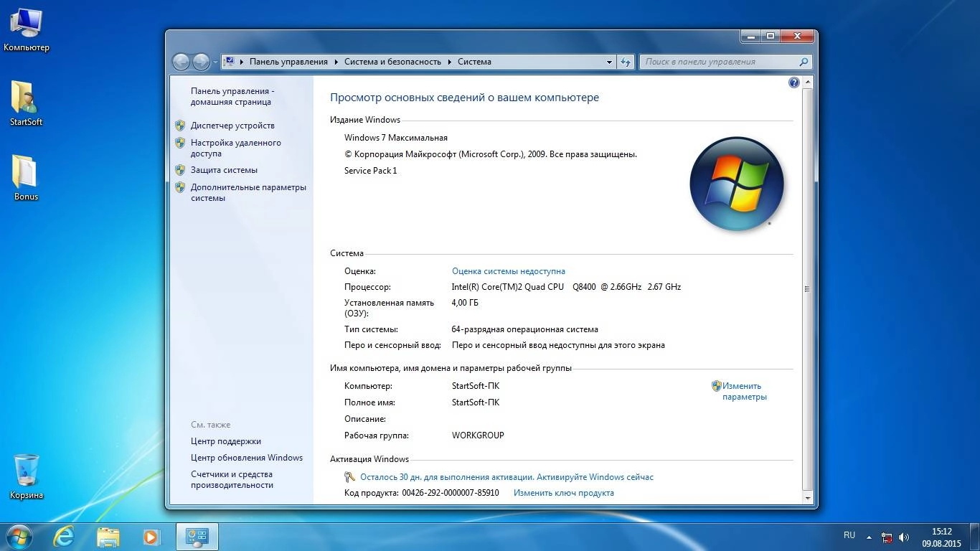
Task: Click the vertical scrollbar thumb
Action: [807, 289]
